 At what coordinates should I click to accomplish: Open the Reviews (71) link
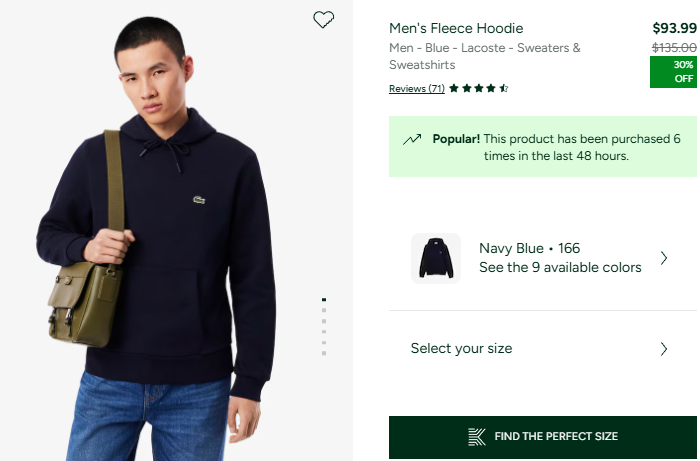coord(416,89)
